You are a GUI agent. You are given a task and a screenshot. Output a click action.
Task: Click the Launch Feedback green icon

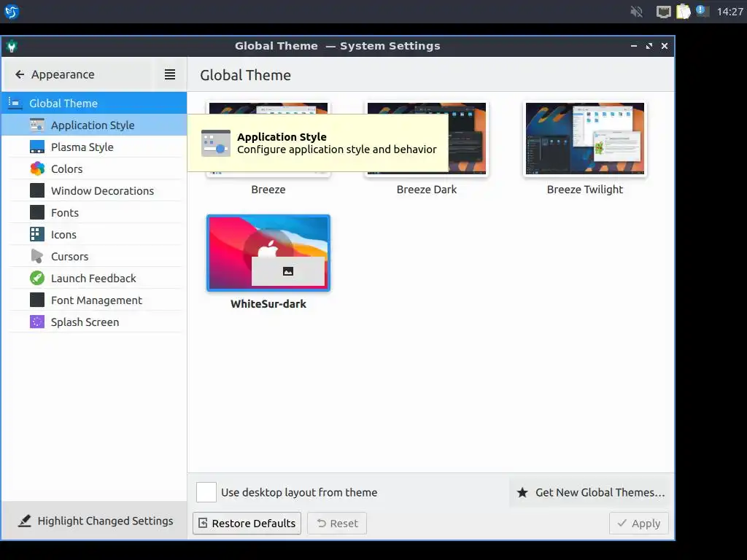click(37, 278)
